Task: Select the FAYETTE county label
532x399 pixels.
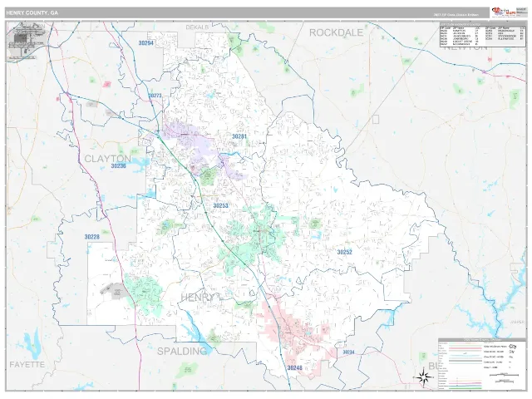Action: point(27,365)
